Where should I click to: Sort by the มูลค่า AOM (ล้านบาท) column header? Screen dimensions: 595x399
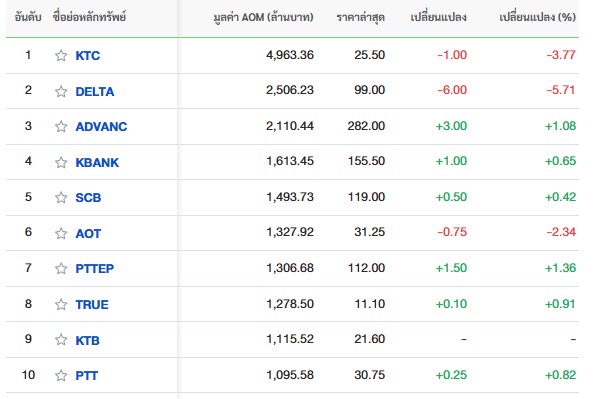click(263, 17)
